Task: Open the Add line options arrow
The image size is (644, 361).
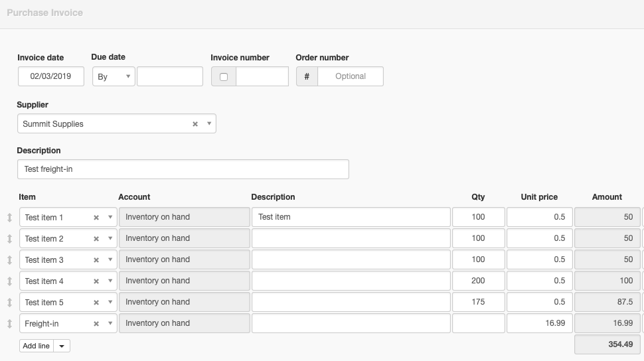Action: 62,346
